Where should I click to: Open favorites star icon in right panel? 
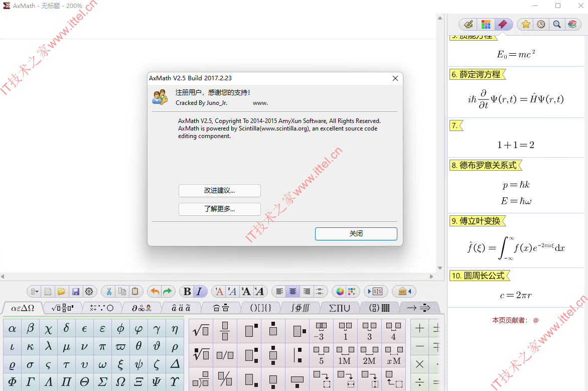pyautogui.click(x=526, y=25)
